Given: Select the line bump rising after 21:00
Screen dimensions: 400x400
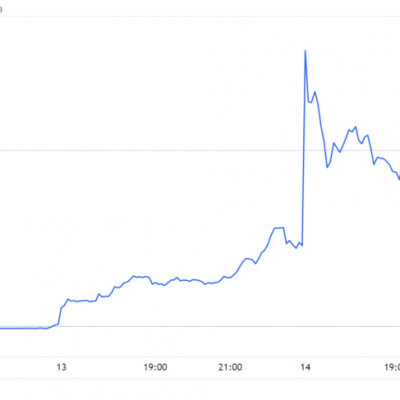Looking at the screenshot, I should [247, 259].
